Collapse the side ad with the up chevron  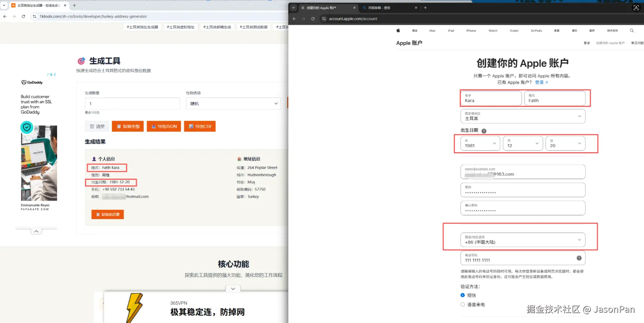pyautogui.click(x=36, y=231)
